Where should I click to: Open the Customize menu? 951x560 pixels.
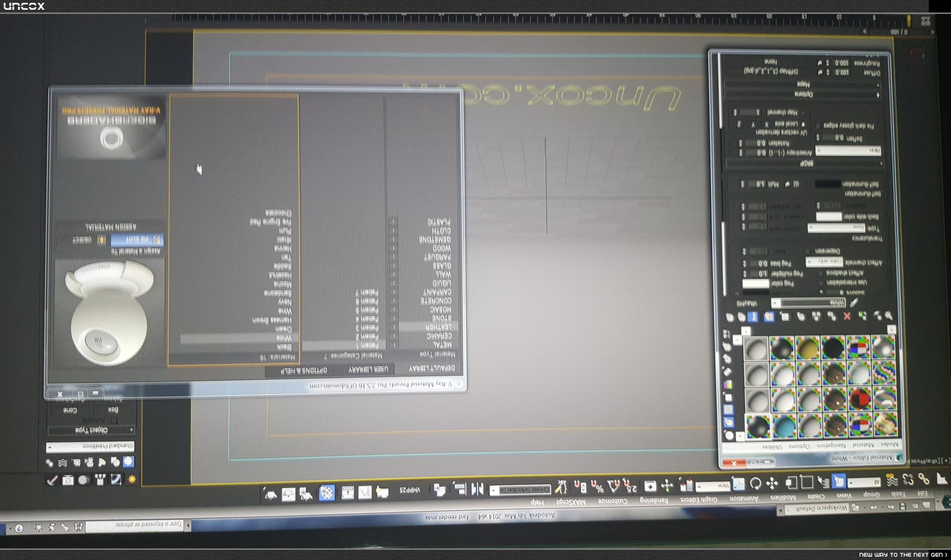click(x=612, y=501)
